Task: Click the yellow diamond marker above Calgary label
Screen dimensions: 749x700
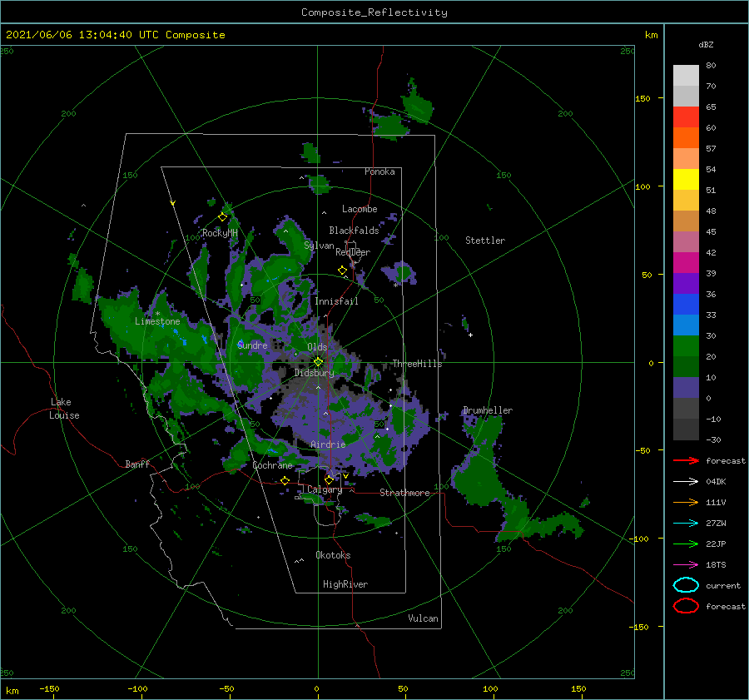Action: point(329,479)
